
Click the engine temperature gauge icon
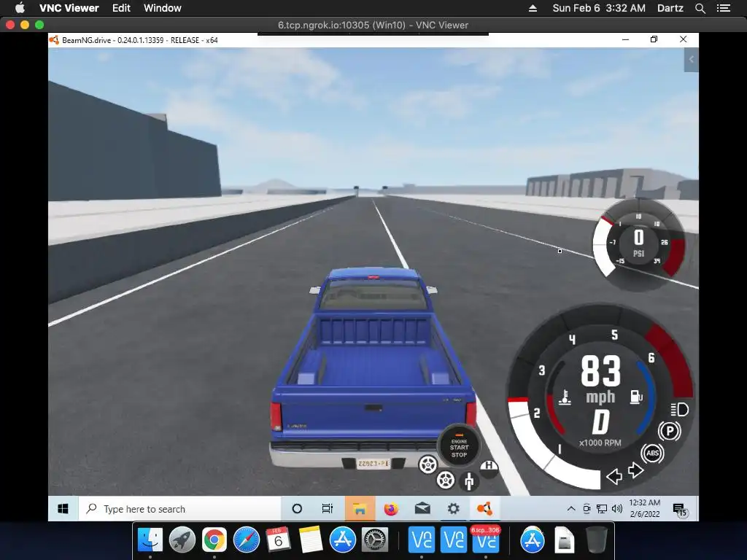click(x=565, y=397)
